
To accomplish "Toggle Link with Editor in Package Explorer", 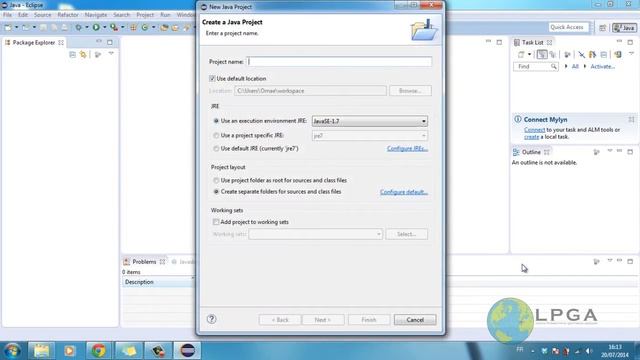I will point(83,54).
